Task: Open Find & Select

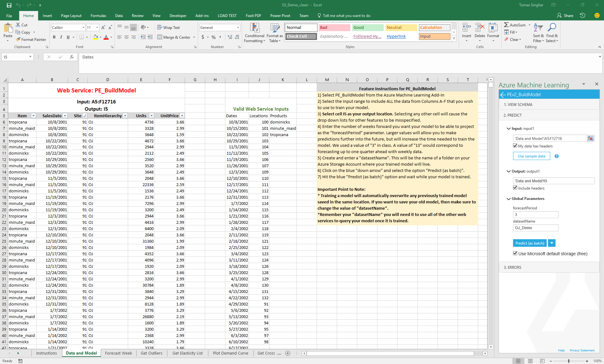Action: pyautogui.click(x=552, y=33)
